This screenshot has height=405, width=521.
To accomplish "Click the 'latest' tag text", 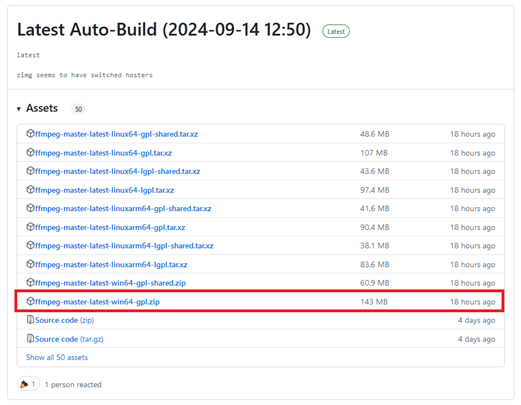I will (x=28, y=55).
